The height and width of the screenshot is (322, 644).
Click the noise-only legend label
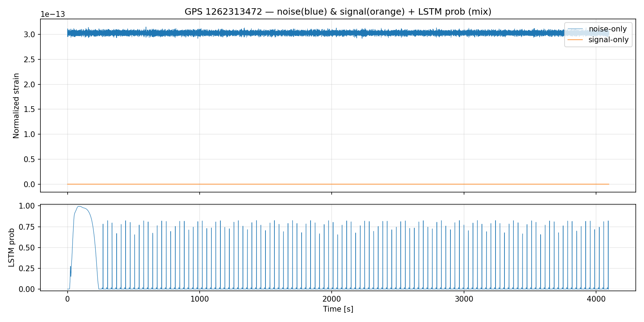608,29
